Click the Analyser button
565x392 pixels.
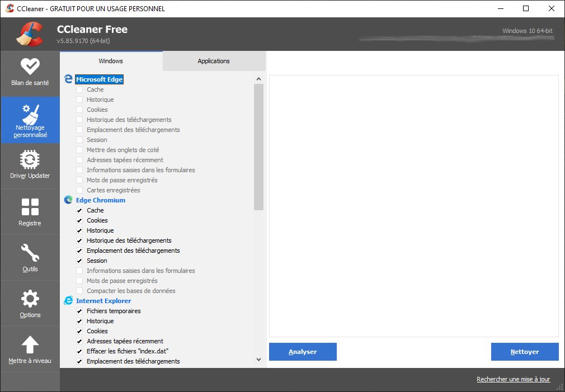303,352
